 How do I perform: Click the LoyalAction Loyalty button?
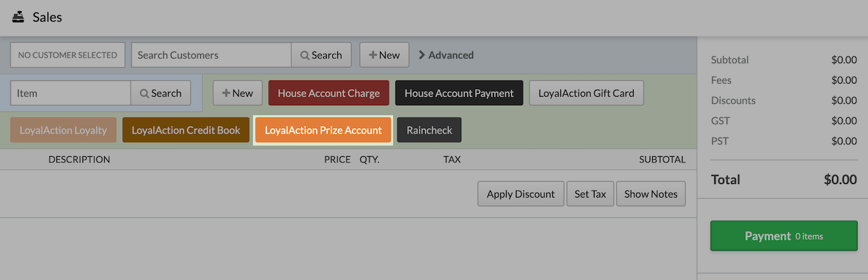pos(63,130)
